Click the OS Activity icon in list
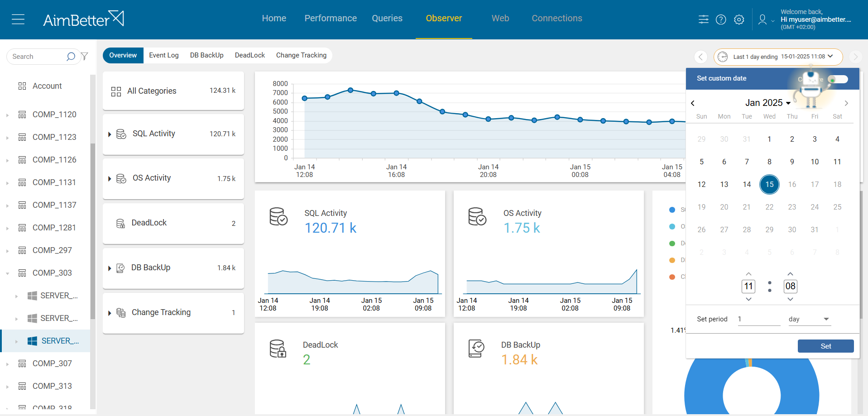Screen dimensions: 868x416 coord(121,178)
